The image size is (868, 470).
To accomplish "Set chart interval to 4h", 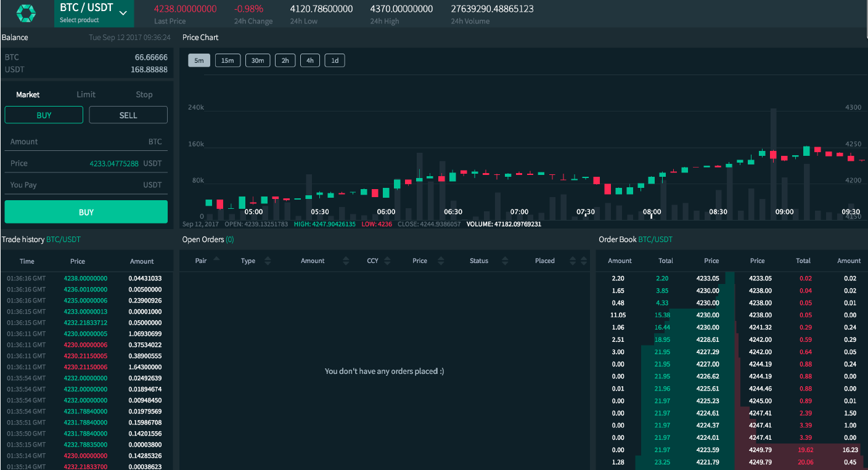I will [x=310, y=60].
